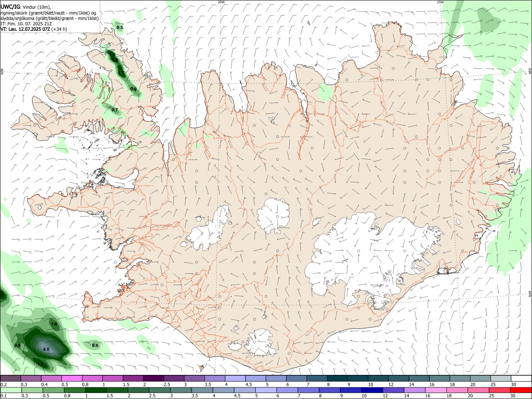Pick the palest green 0.1 mm rain swatch
This screenshot has width=532, height=399.
11,390
